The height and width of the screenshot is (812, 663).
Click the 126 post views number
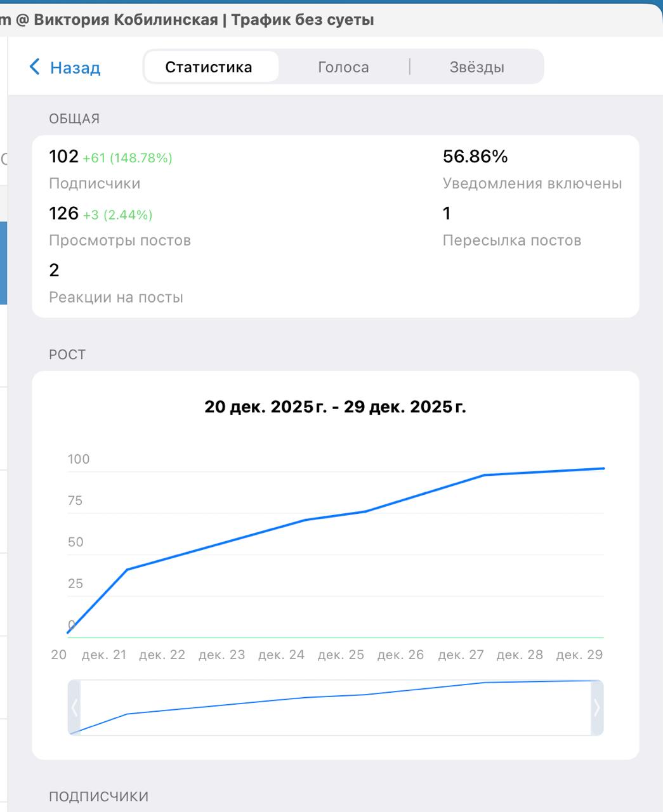pyautogui.click(x=63, y=214)
